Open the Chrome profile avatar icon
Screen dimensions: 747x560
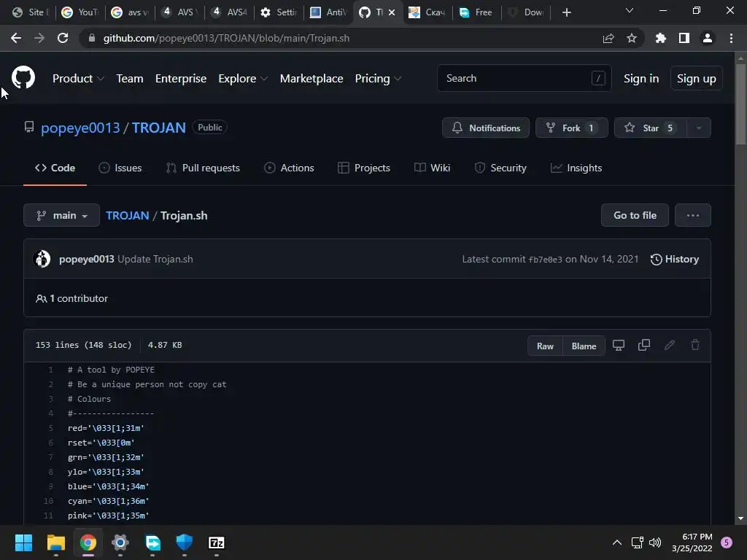pos(708,38)
